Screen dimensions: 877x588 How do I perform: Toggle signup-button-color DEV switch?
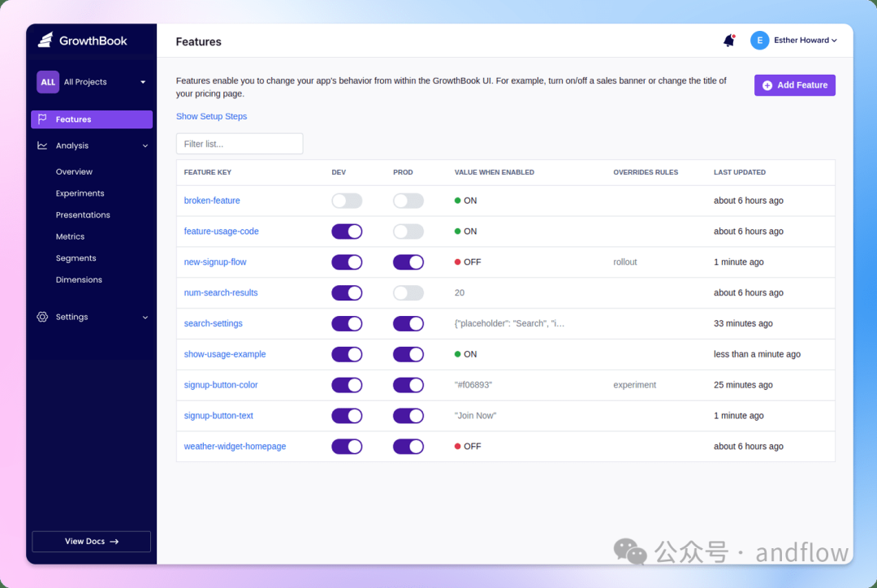tap(347, 386)
